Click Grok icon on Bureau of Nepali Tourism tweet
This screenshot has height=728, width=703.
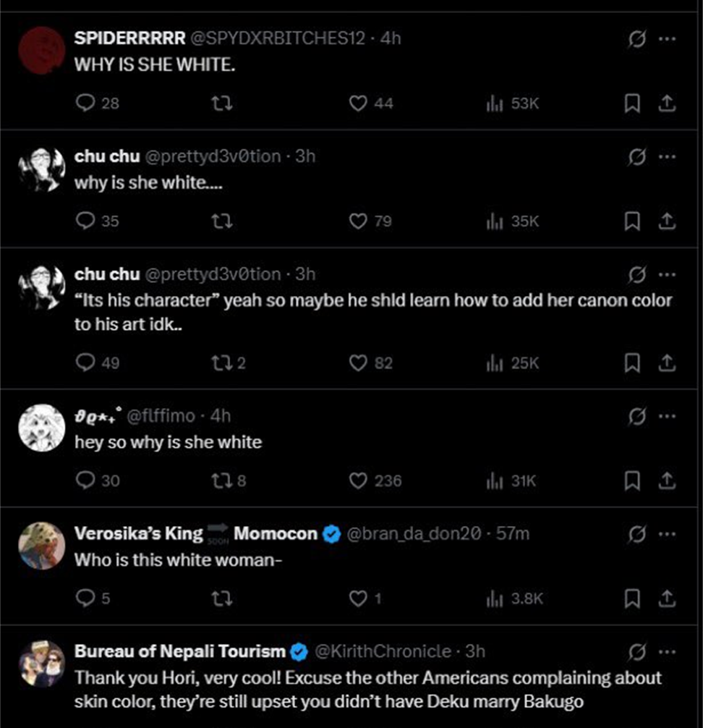coord(636,651)
